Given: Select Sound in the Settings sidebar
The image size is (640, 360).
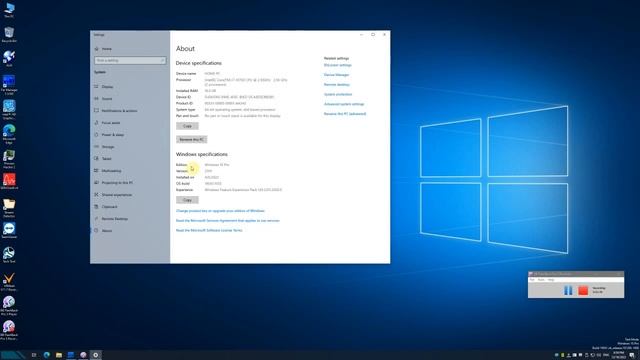Looking at the screenshot, I should coord(107,99).
